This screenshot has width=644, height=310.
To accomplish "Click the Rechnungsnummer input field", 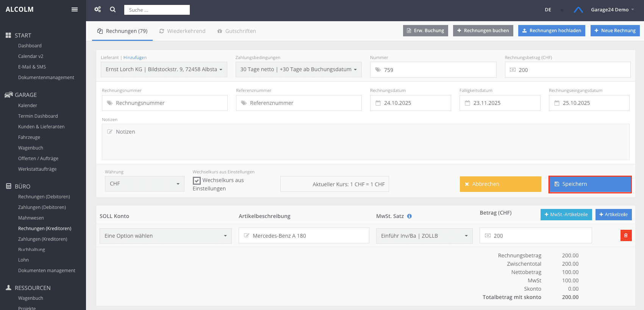I will click(165, 103).
